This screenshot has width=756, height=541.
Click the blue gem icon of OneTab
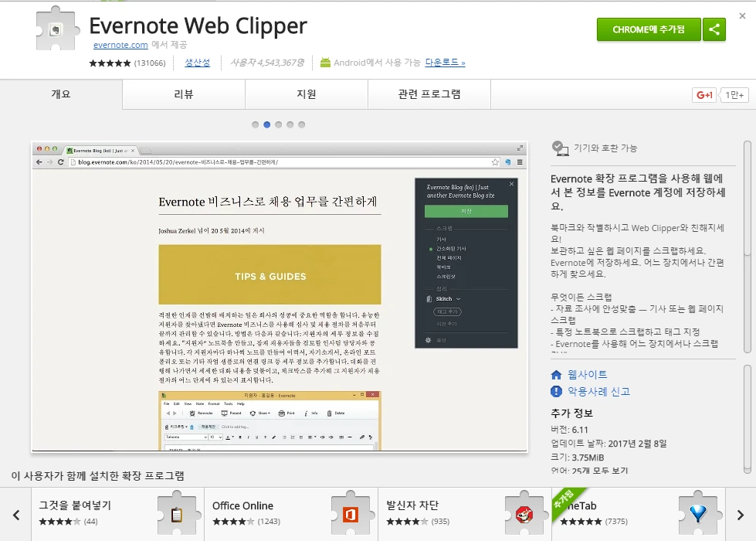(x=698, y=514)
